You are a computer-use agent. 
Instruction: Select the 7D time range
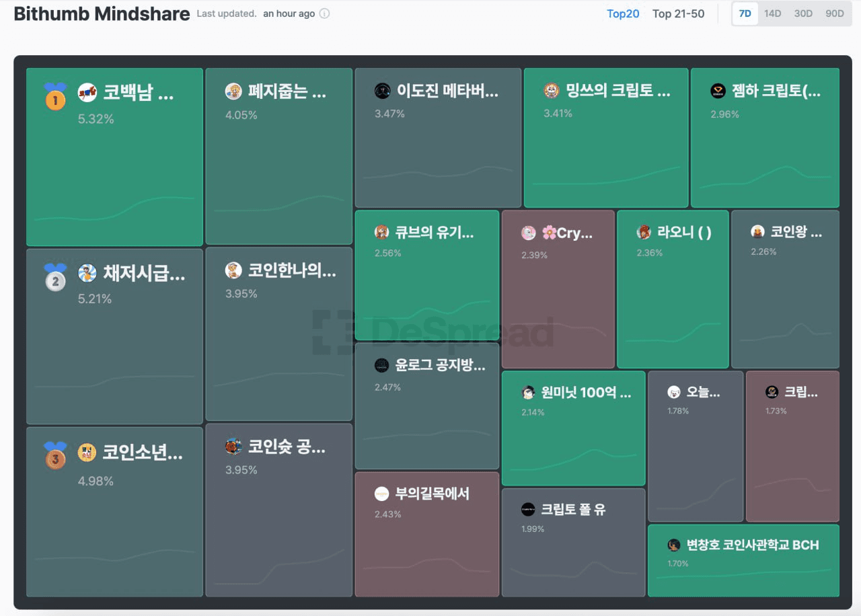click(745, 13)
